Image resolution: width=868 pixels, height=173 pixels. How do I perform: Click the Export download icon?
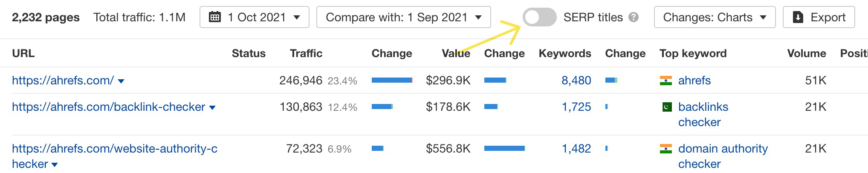[x=798, y=17]
